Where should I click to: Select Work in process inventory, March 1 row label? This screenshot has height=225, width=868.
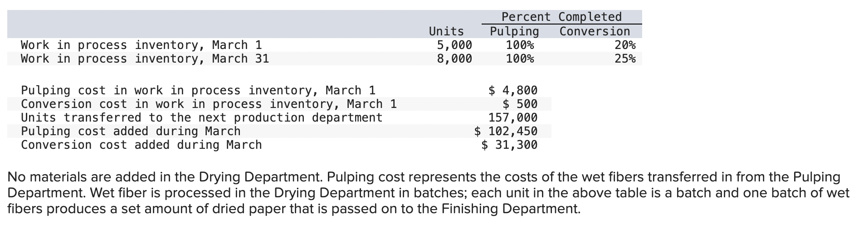coord(141,45)
